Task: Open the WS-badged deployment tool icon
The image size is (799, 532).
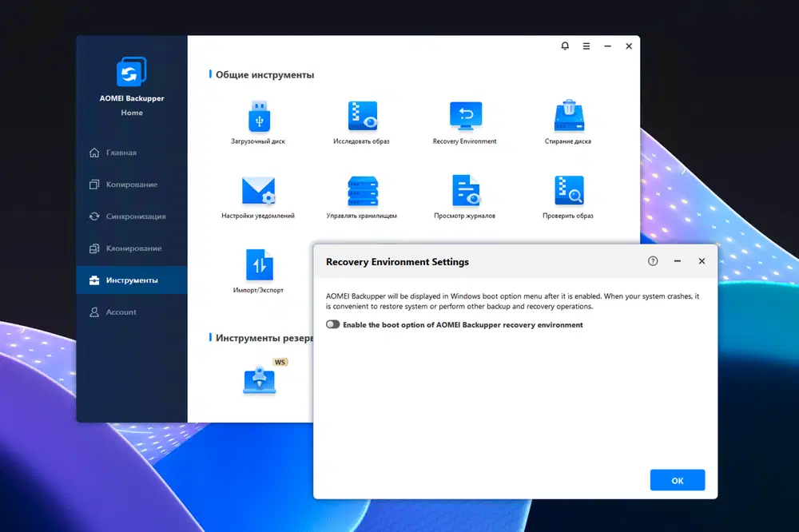Action: [x=260, y=381]
